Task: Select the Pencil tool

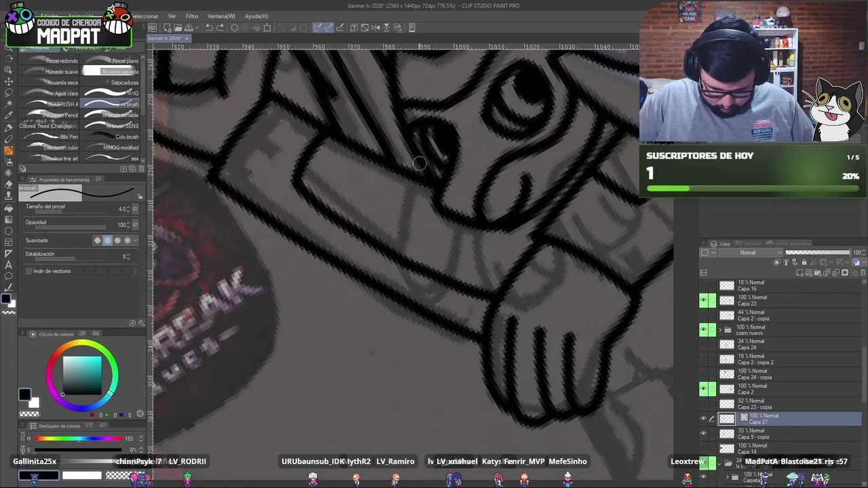Action: [x=9, y=139]
